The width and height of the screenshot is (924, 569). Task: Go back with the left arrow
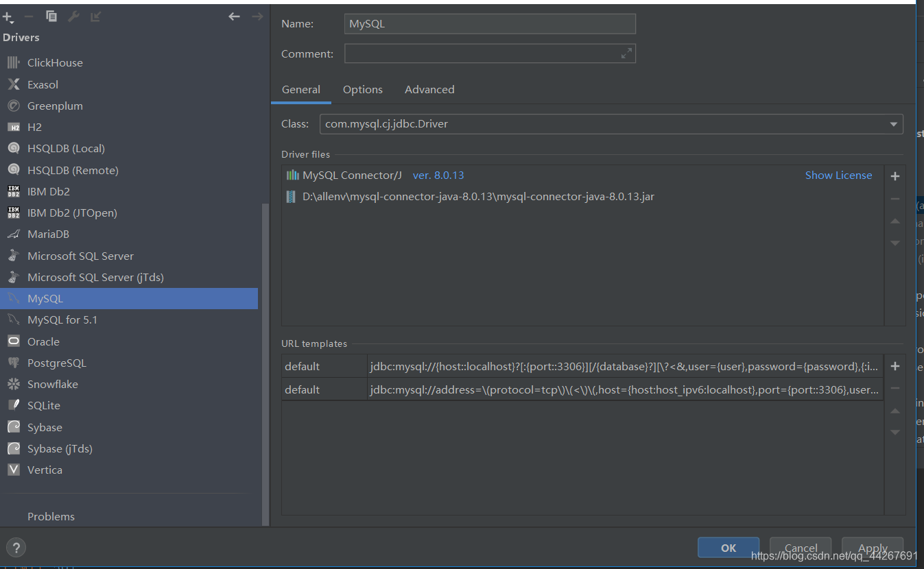(x=235, y=16)
